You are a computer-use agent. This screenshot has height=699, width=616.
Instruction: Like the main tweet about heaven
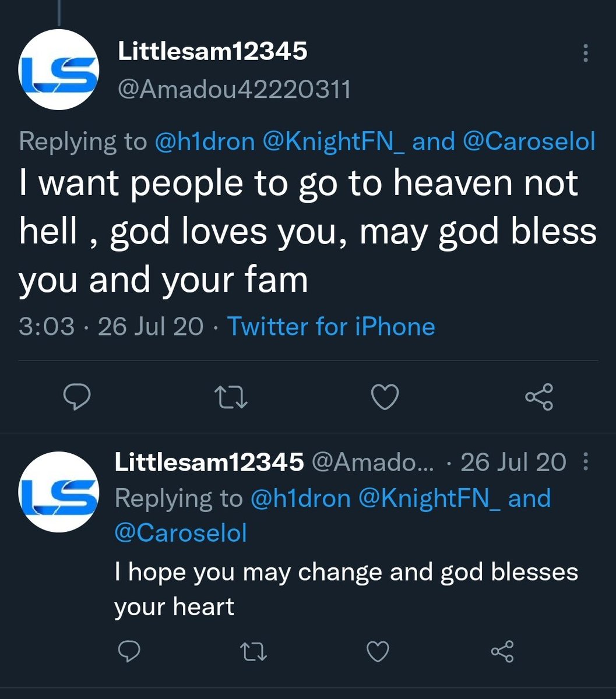coord(385,397)
